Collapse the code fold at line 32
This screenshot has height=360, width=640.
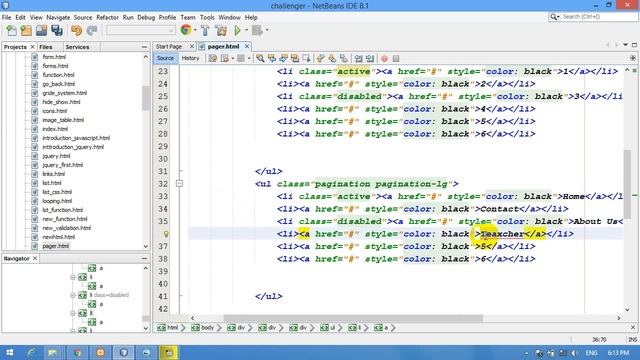[179, 184]
